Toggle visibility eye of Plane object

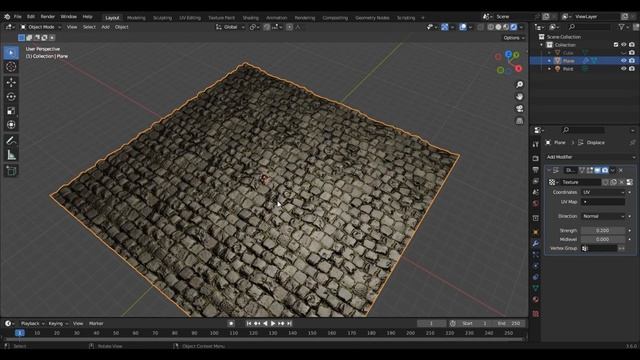623,61
